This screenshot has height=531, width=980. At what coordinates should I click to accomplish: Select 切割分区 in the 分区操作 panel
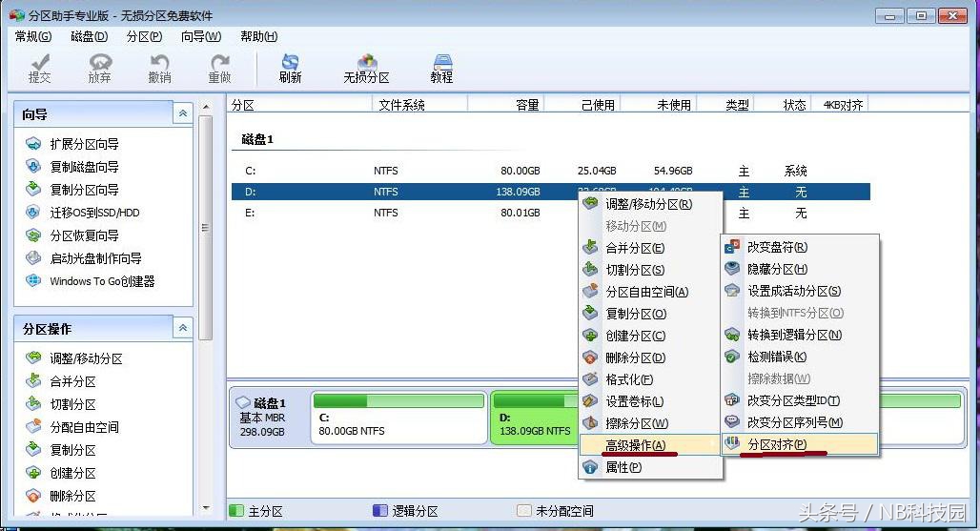[x=61, y=404]
